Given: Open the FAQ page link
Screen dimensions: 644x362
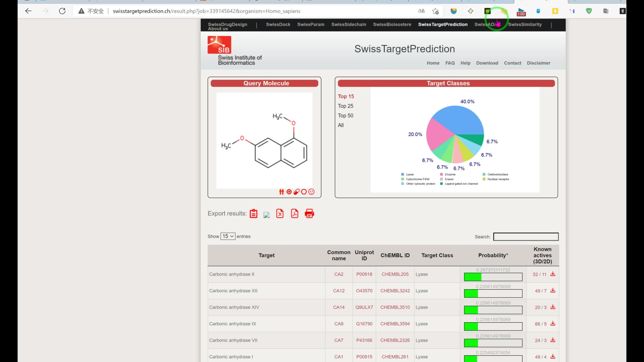Looking at the screenshot, I should (450, 63).
